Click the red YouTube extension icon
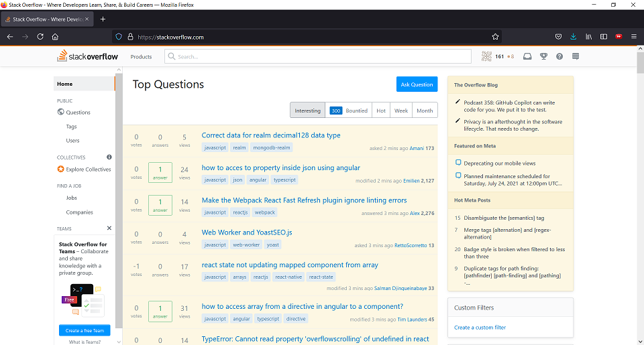 tap(619, 37)
